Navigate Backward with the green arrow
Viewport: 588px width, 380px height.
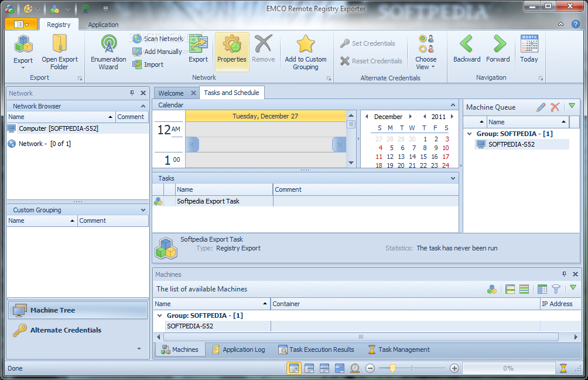(467, 49)
